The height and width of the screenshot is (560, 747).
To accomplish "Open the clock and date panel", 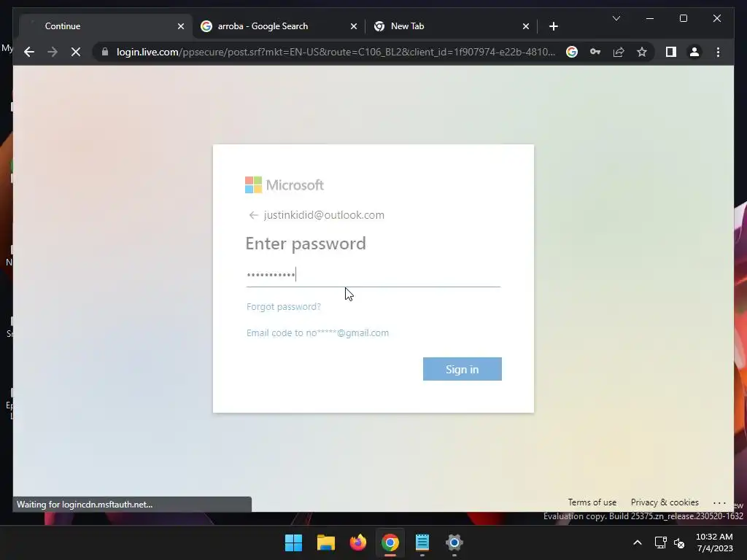I will pyautogui.click(x=714, y=542).
